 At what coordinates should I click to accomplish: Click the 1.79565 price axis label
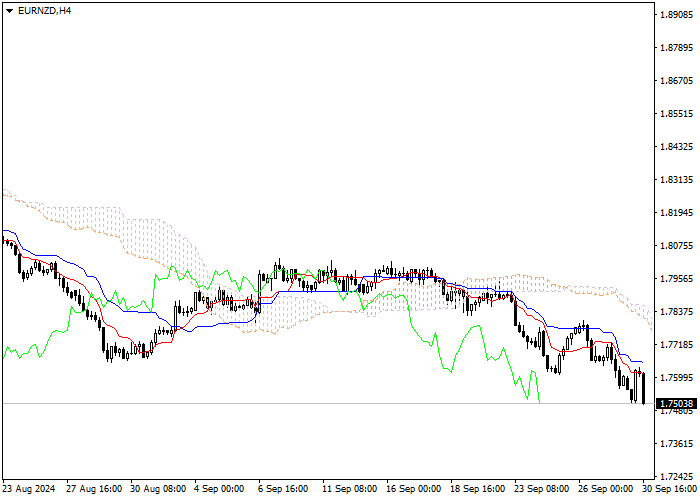(x=676, y=279)
